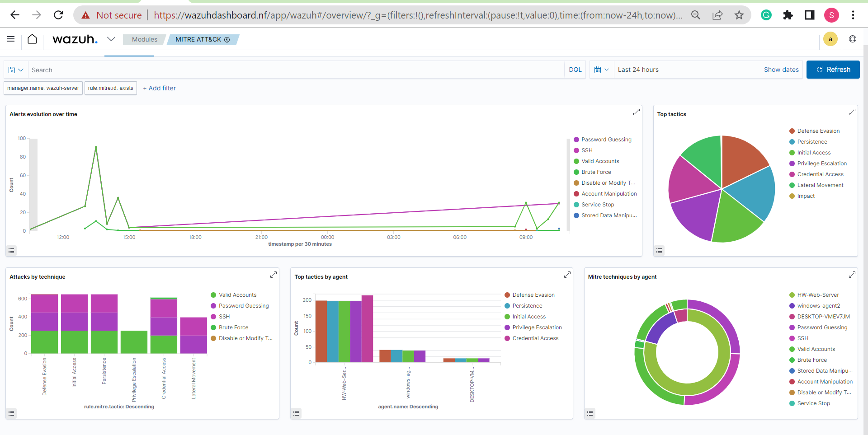
Task: Maximize Attacks by technique panel
Action: pos(273,275)
